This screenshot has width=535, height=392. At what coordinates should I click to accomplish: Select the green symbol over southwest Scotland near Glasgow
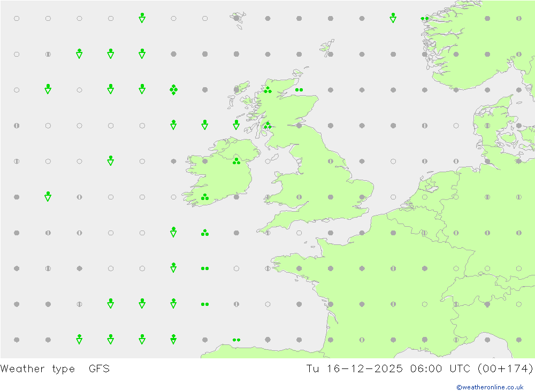click(267, 126)
